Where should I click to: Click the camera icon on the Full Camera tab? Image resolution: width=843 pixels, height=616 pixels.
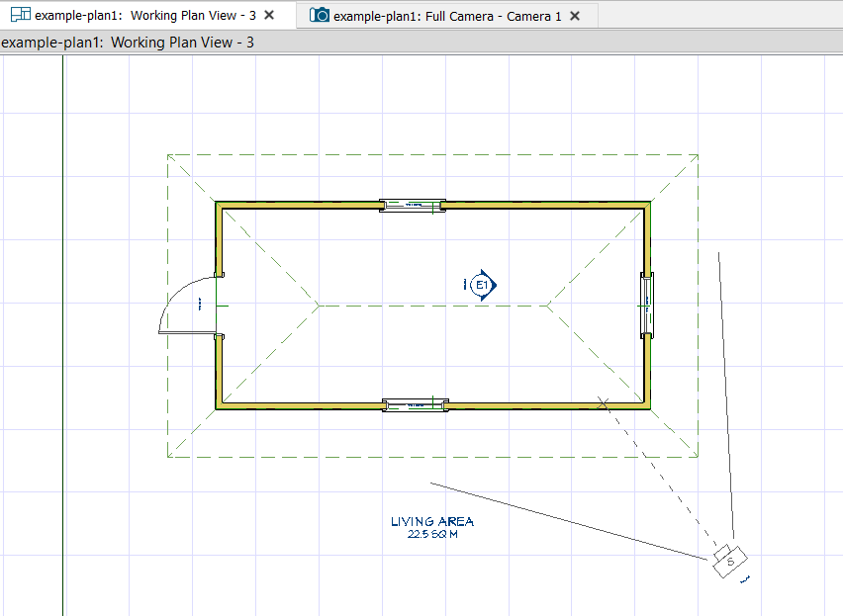tap(319, 15)
